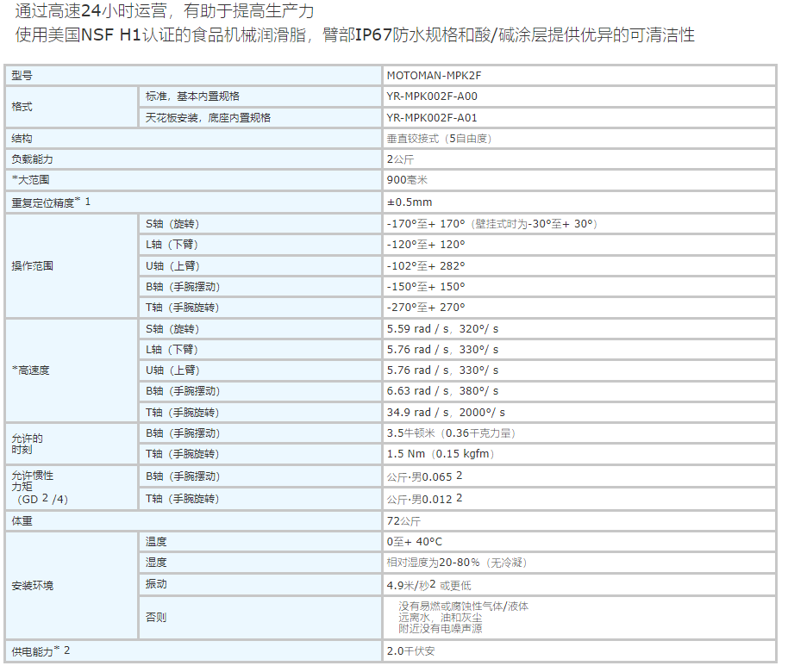The width and height of the screenshot is (788, 672).
Task: Click the 结构 row label
Action: 22,139
